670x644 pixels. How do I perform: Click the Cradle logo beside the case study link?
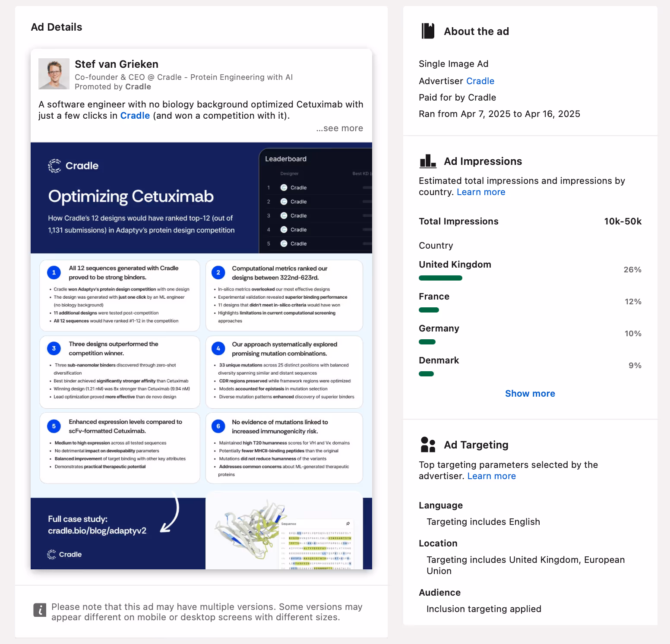[64, 554]
